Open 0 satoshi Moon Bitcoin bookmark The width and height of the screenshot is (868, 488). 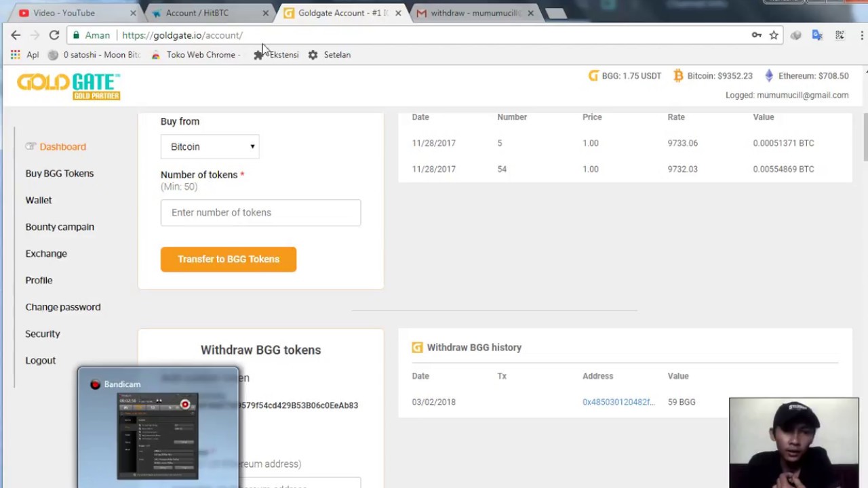click(94, 55)
